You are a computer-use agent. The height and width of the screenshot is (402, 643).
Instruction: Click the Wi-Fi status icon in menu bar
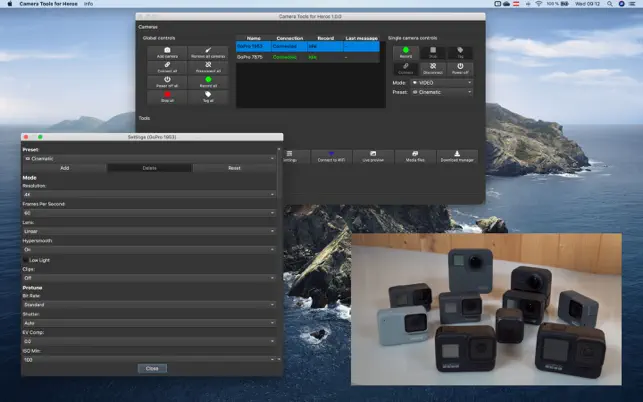(x=538, y=4)
